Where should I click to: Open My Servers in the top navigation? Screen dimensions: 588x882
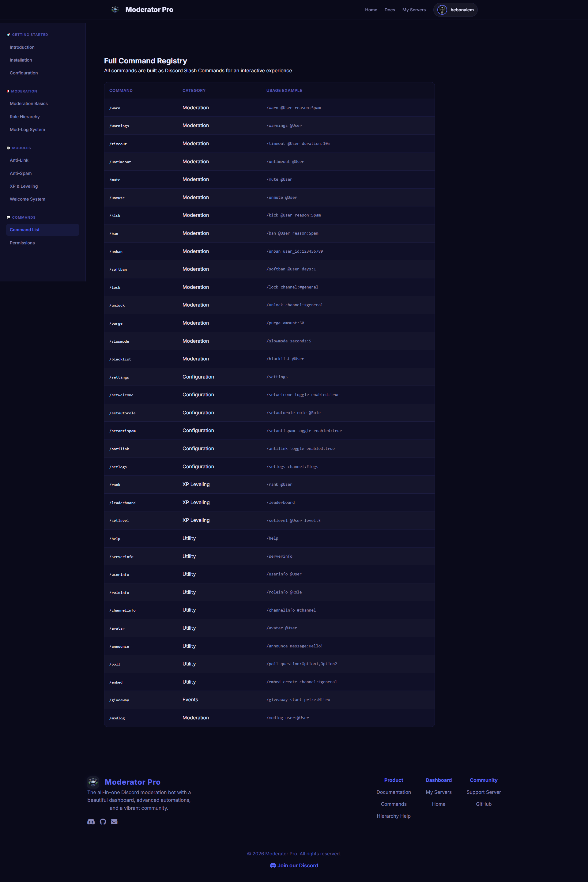pyautogui.click(x=414, y=10)
